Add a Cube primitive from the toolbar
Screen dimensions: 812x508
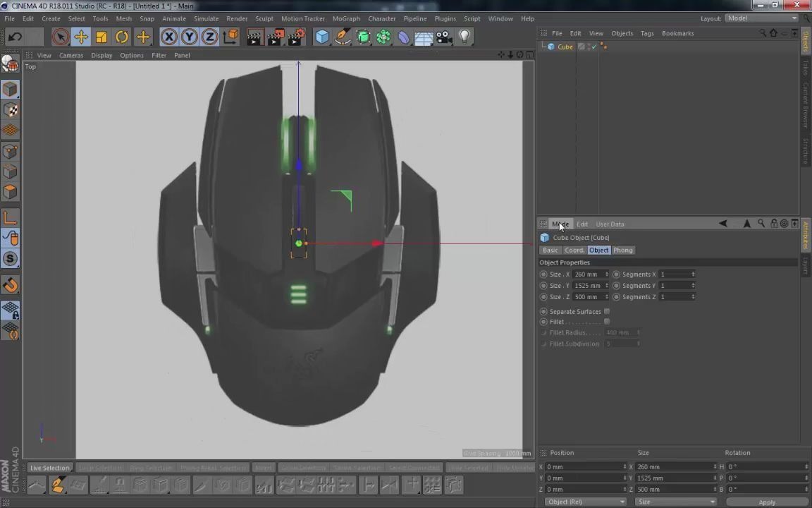[x=322, y=37]
